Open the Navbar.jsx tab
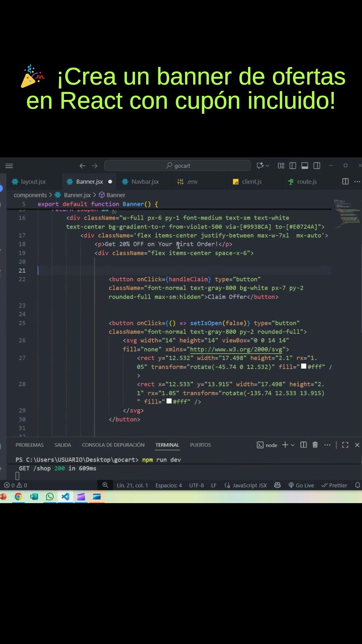This screenshot has width=362, height=644. pos(145,181)
